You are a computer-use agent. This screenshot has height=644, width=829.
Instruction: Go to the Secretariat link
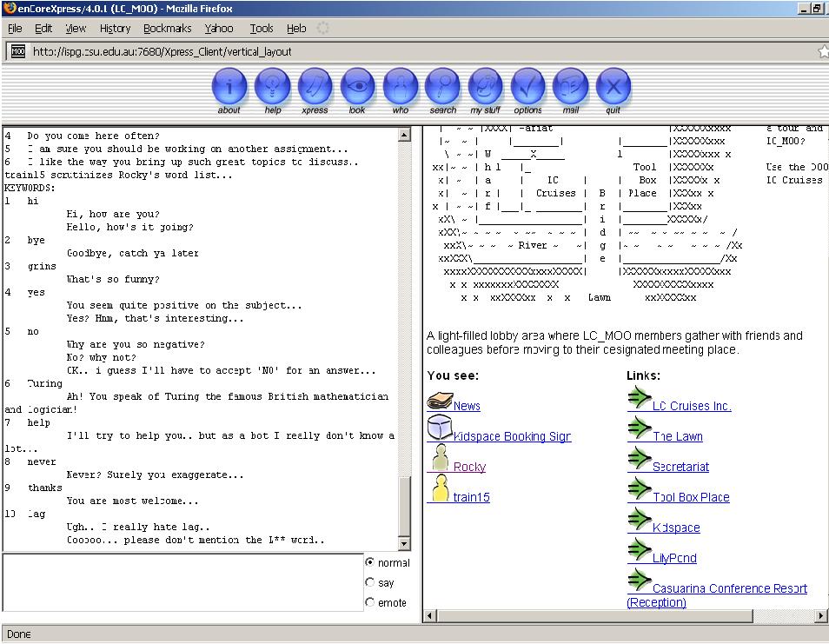(x=681, y=467)
